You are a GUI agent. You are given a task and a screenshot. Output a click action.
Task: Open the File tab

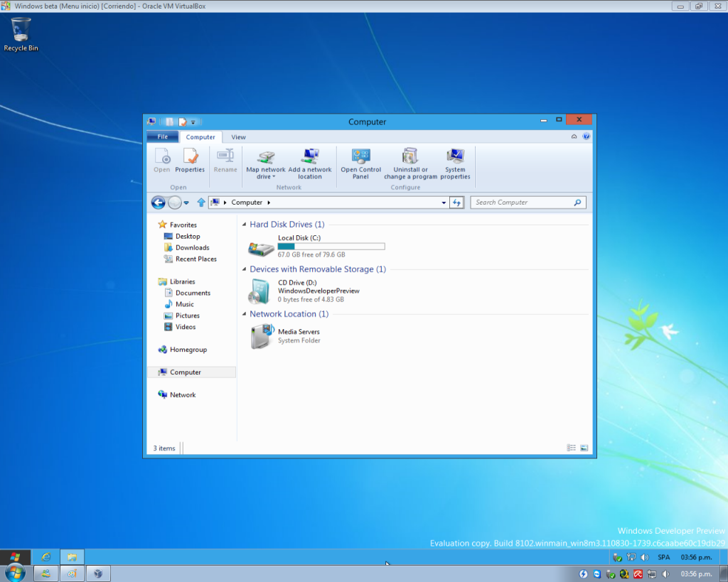(163, 136)
